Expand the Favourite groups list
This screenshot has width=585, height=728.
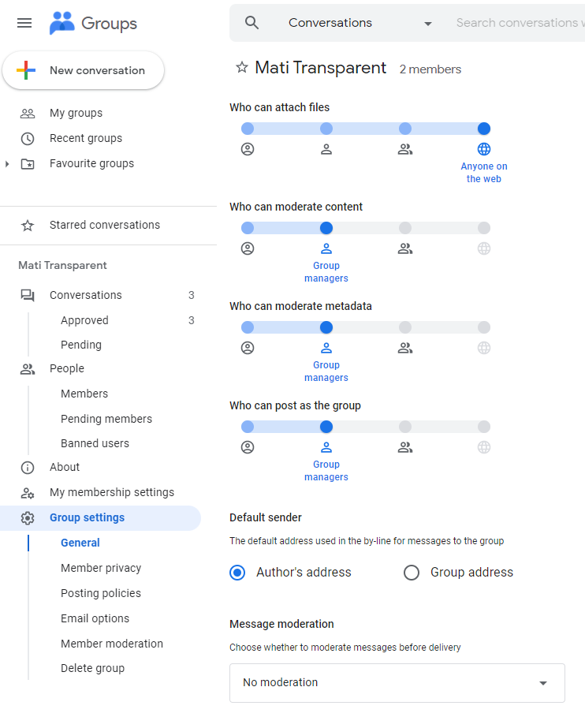click(x=7, y=163)
